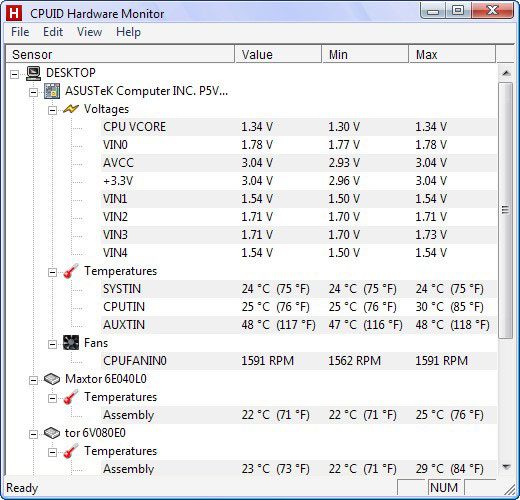Click the motherboard Temperatures thermometer icon
Viewport: 520px width, 500px height.
tap(71, 271)
